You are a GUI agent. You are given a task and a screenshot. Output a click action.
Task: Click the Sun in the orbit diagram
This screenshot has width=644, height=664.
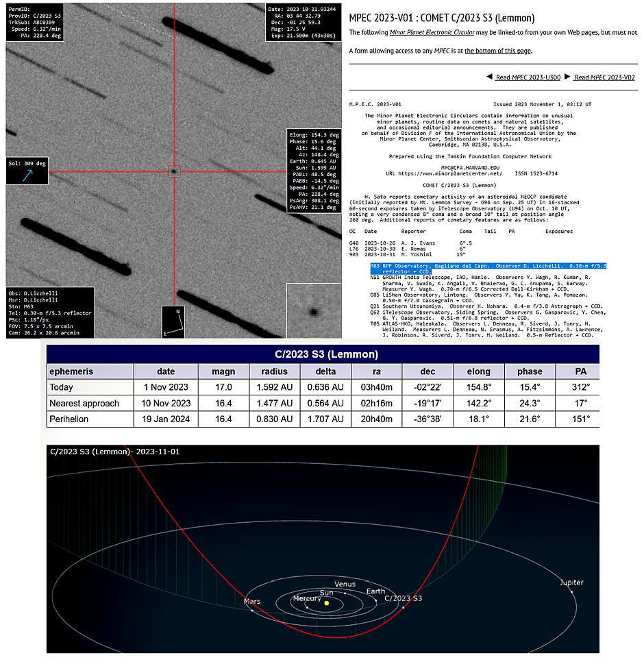pyautogui.click(x=326, y=603)
